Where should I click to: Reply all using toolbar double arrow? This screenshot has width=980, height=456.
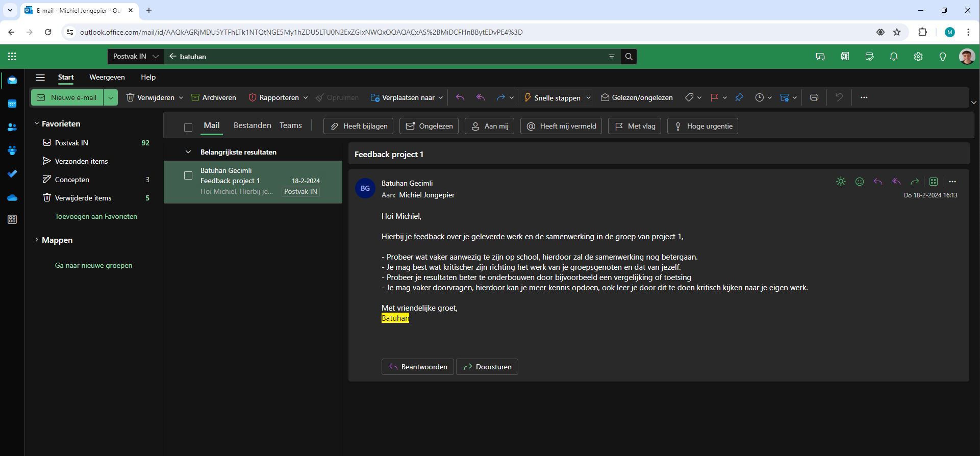click(481, 97)
